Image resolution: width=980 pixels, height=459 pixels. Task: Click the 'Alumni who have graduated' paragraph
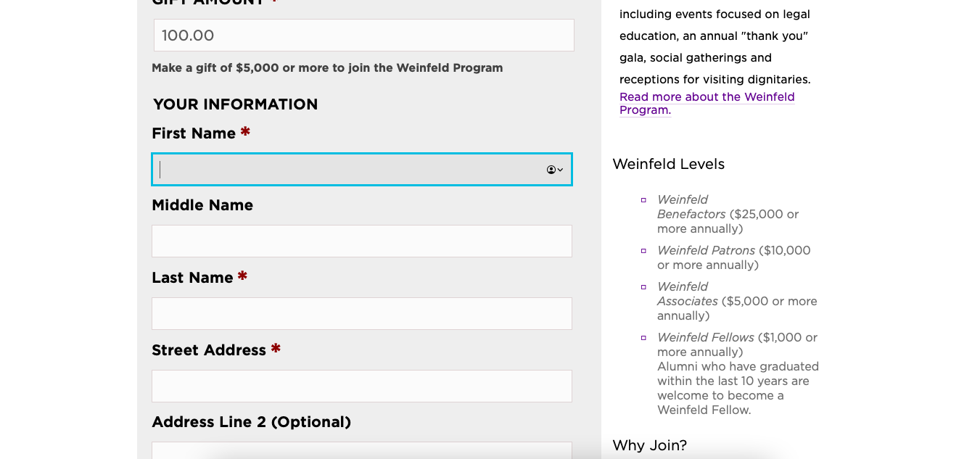(x=738, y=389)
